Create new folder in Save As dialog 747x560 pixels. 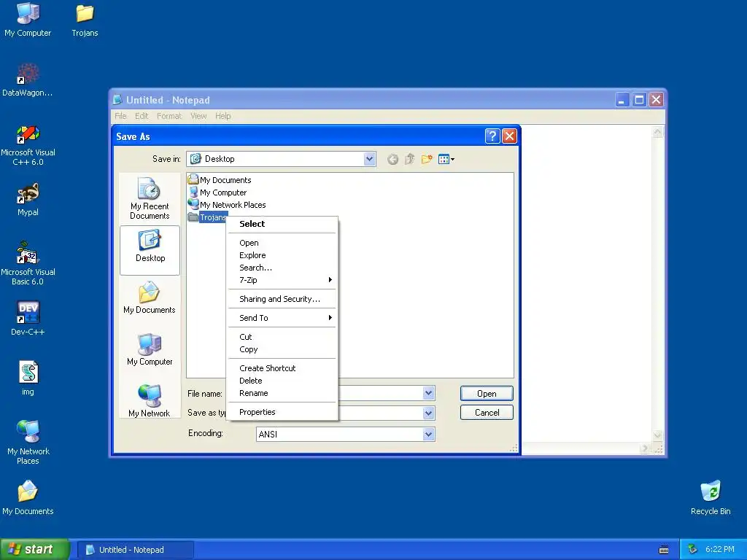[427, 159]
